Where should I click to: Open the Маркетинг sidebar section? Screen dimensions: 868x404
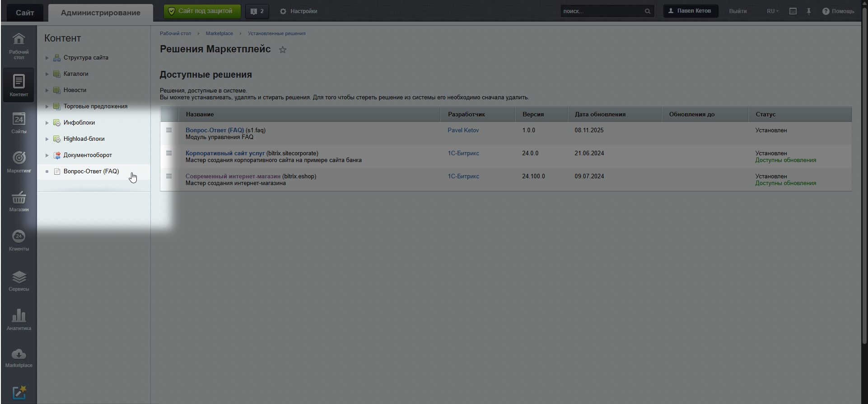(19, 162)
